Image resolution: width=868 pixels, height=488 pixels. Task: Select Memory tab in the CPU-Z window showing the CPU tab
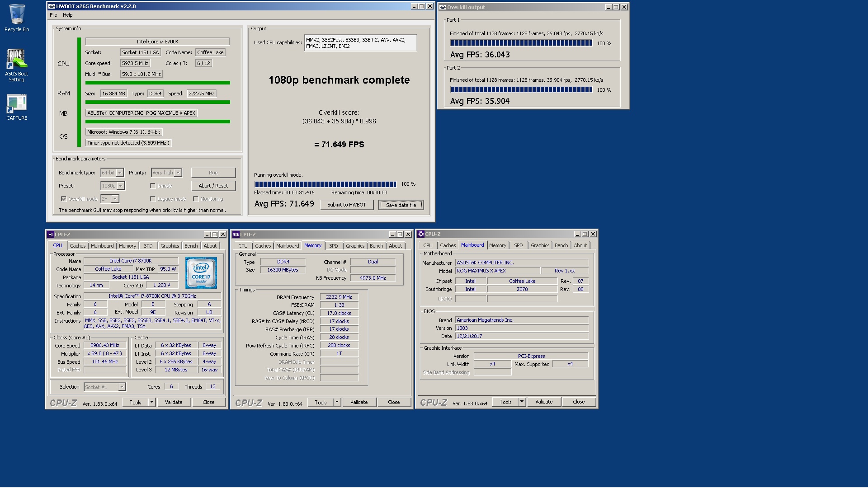pos(127,246)
